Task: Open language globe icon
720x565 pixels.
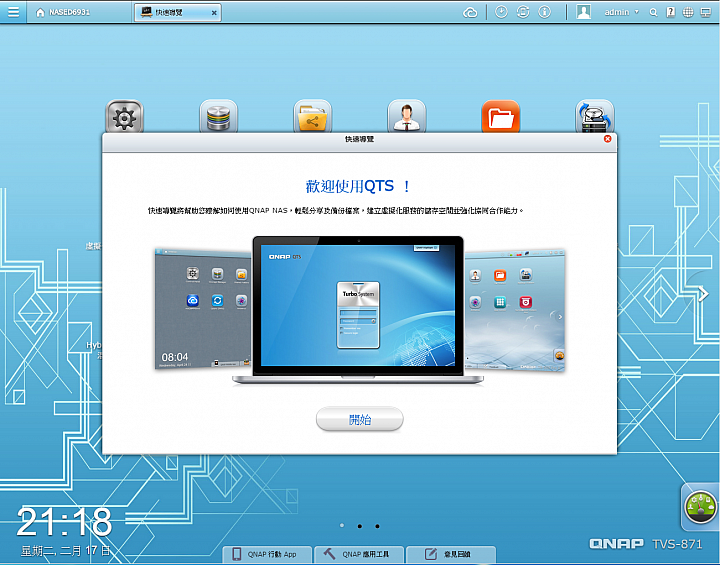Action: [688, 12]
